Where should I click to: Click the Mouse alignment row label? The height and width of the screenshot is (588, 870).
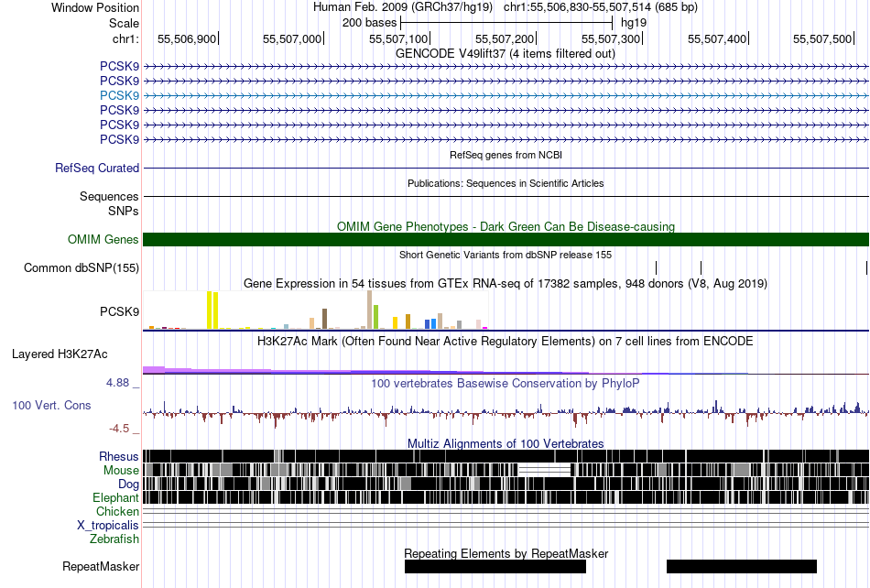[x=121, y=471]
